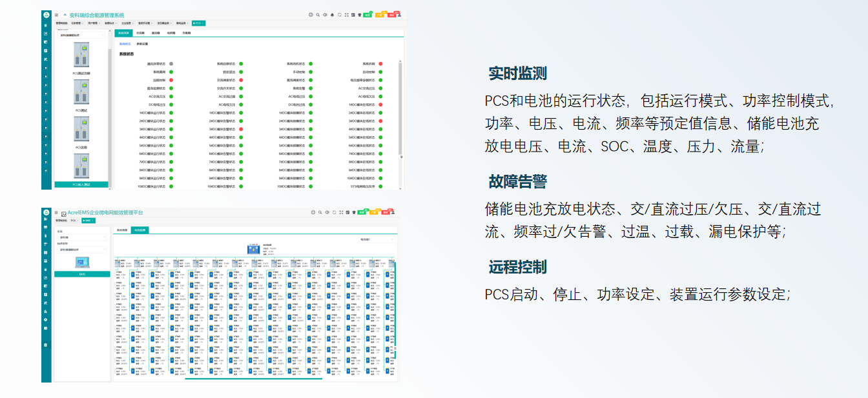Open the station dropdown above the PCS device list

click(x=81, y=35)
